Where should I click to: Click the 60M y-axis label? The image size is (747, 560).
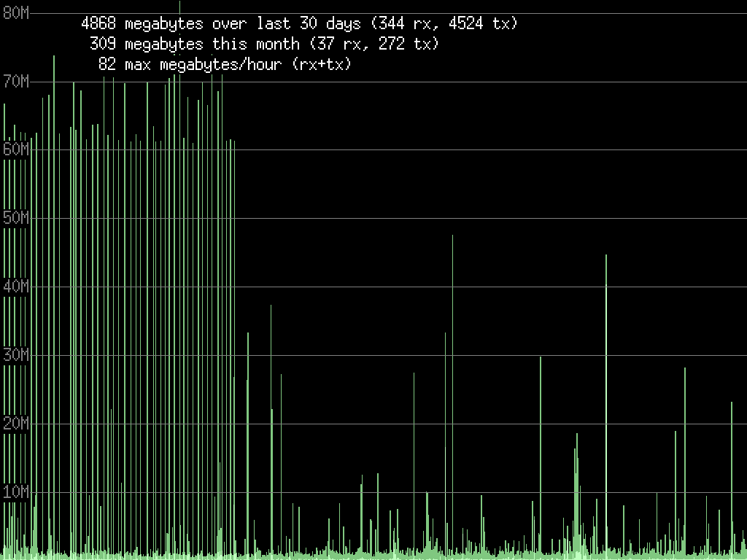click(16, 149)
